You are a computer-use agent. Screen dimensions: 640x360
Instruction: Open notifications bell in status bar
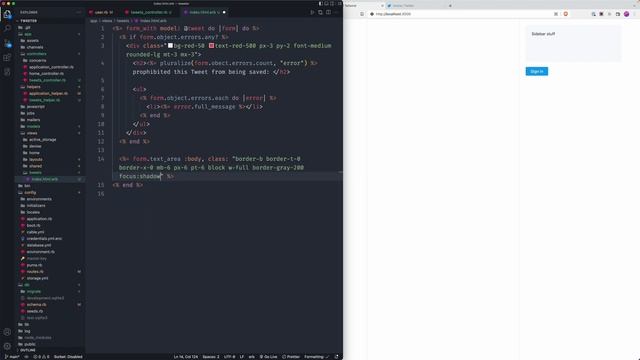point(336,357)
